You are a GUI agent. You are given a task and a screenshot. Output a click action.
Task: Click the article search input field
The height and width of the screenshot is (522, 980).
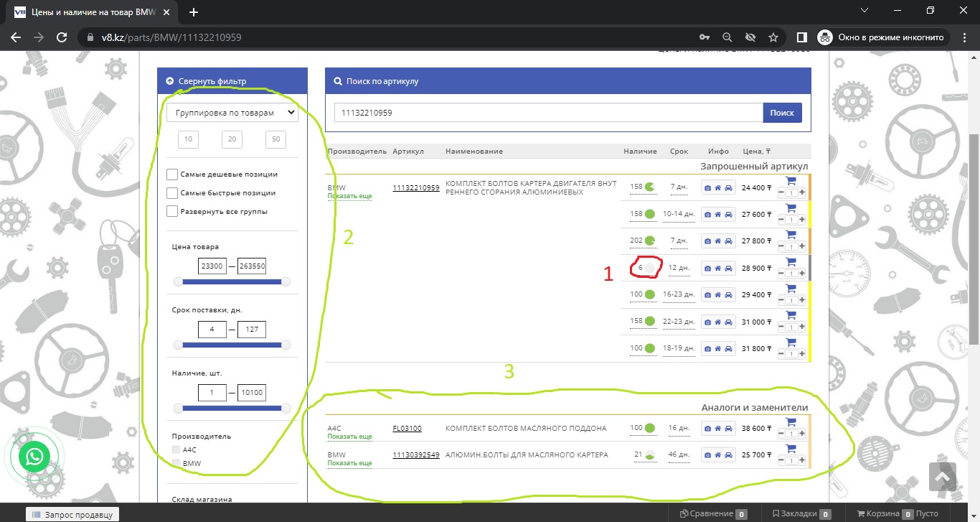click(548, 113)
